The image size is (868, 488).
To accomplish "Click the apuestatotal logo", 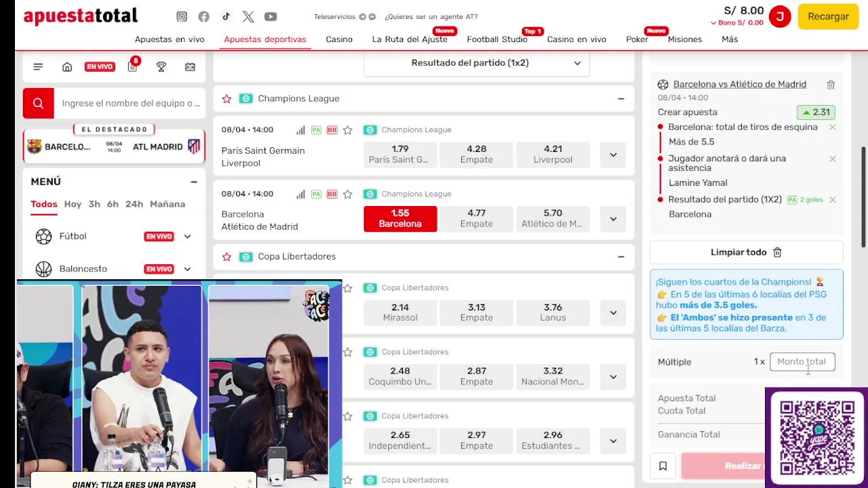I will point(81,16).
